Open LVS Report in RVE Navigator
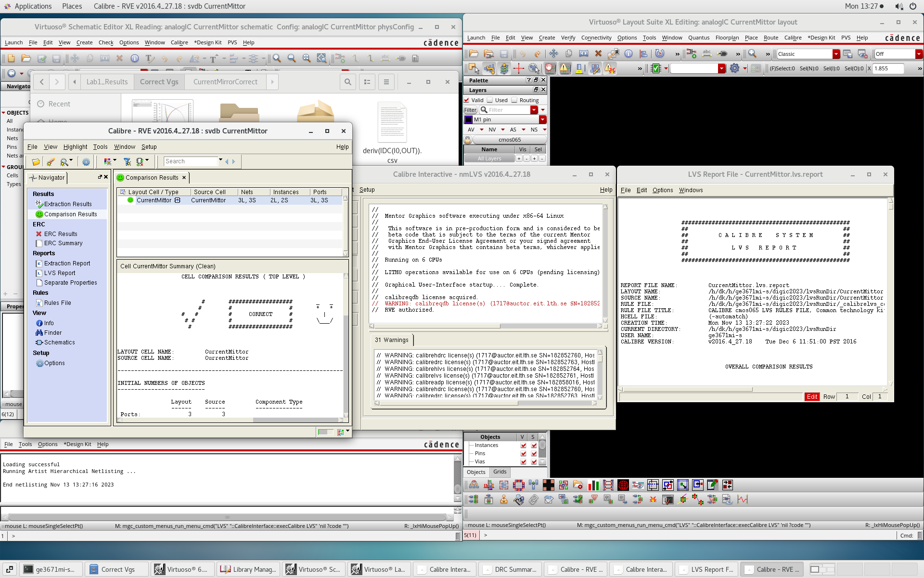 click(60, 273)
